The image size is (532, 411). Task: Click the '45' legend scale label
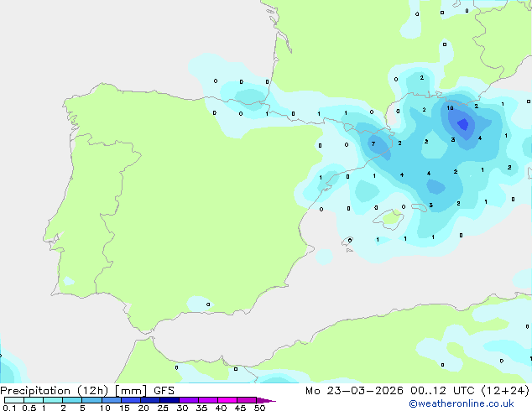click(x=240, y=408)
